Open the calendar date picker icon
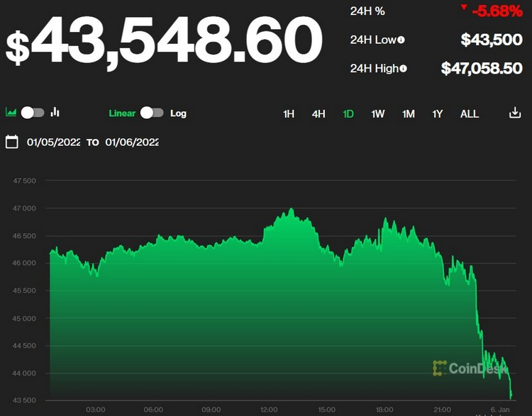The width and height of the screenshot is (532, 416). click(12, 142)
